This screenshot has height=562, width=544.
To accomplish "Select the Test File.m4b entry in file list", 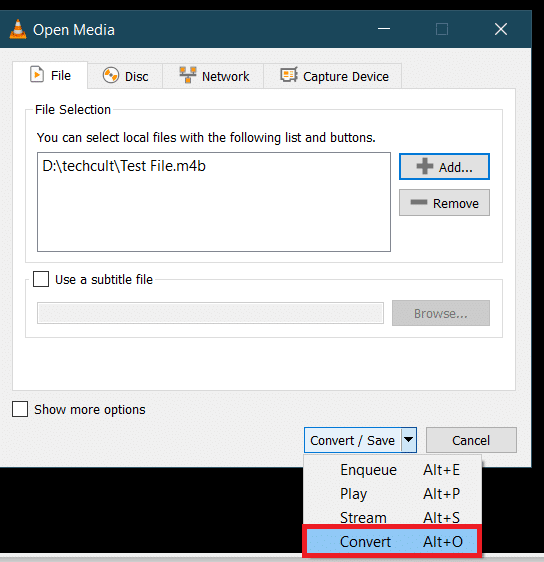I will (124, 166).
